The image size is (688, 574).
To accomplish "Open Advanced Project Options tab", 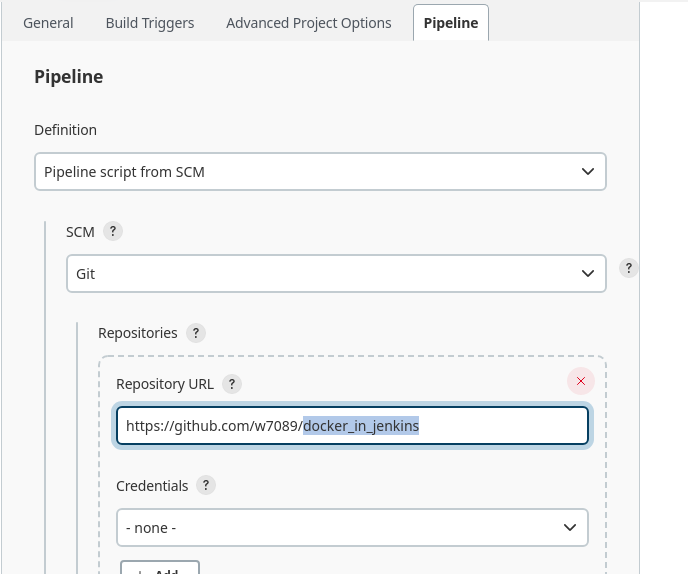I will click(308, 23).
